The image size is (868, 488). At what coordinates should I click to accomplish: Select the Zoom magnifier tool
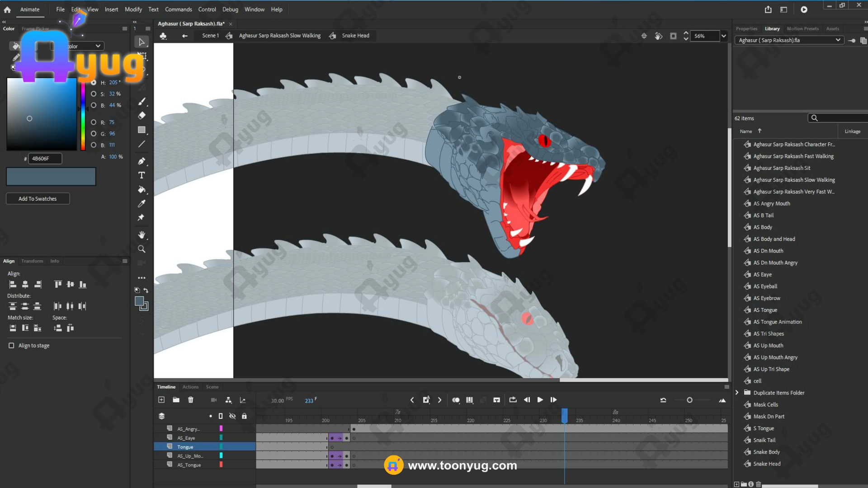click(142, 249)
